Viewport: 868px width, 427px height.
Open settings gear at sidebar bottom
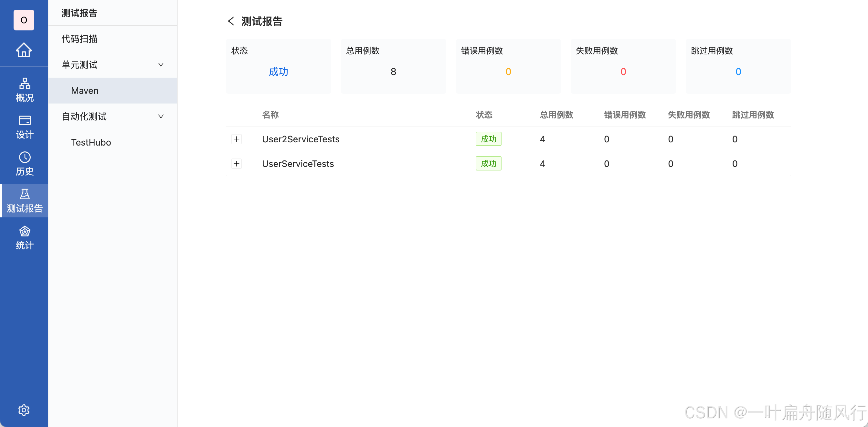[x=24, y=410]
